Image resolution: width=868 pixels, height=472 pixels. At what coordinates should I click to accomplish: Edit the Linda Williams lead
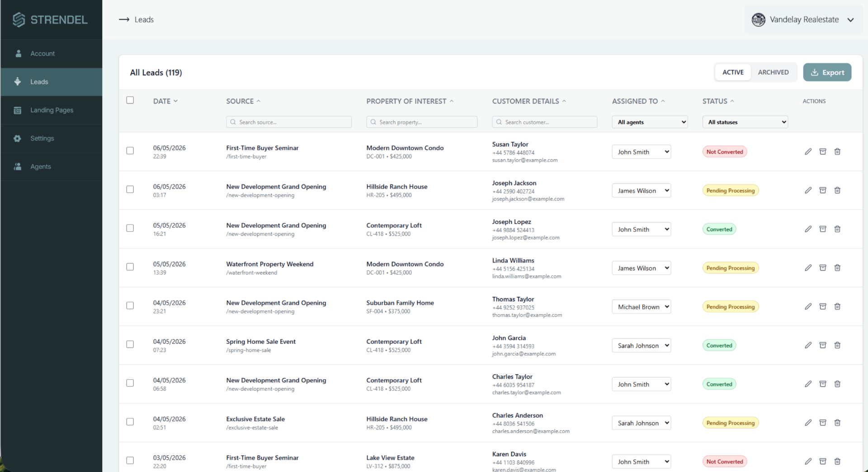pyautogui.click(x=808, y=268)
